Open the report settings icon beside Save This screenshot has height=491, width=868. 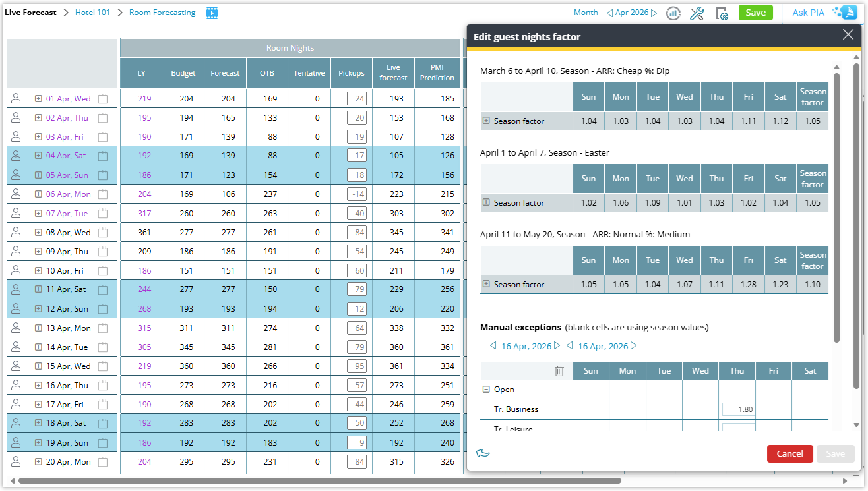[x=722, y=13]
